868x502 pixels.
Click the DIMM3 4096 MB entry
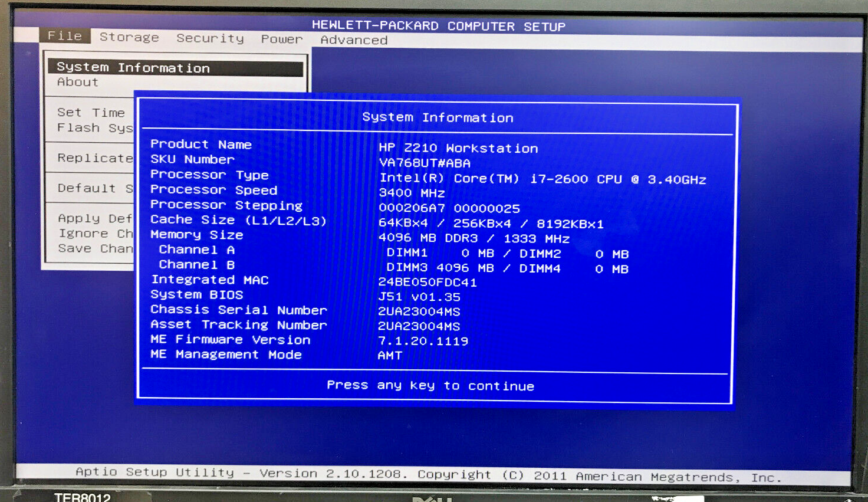[x=440, y=268]
